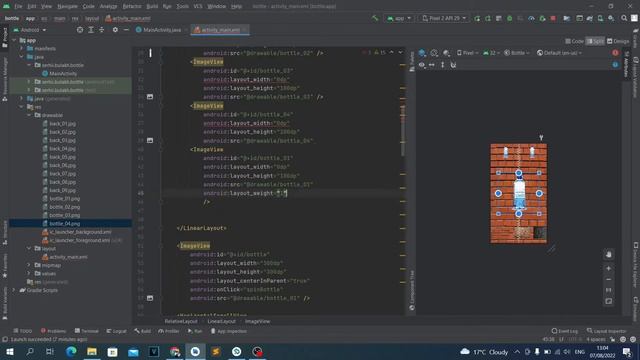Toggle the View Options eye icon
Screen dimensions: 640x360
422,64
